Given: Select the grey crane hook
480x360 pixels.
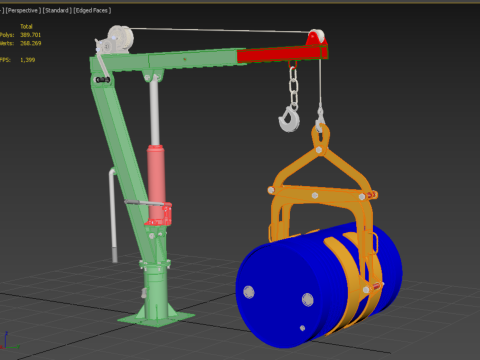Looking at the screenshot, I should coord(289,119).
